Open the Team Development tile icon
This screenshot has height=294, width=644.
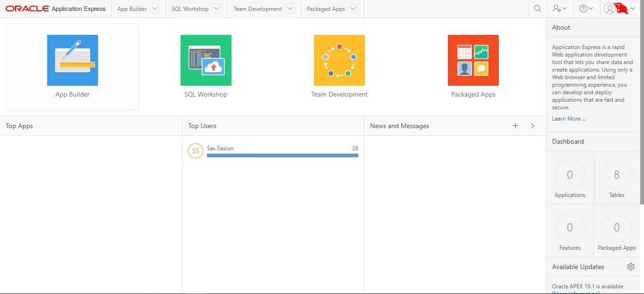(339, 60)
